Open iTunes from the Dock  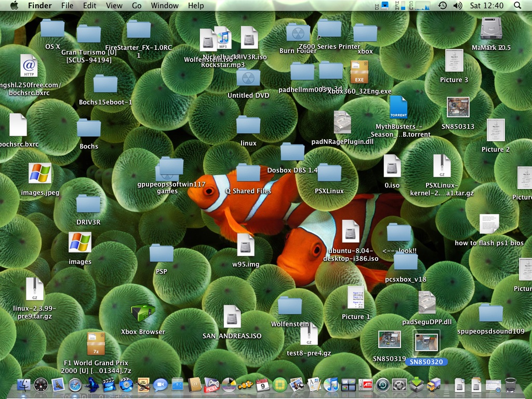(x=331, y=385)
